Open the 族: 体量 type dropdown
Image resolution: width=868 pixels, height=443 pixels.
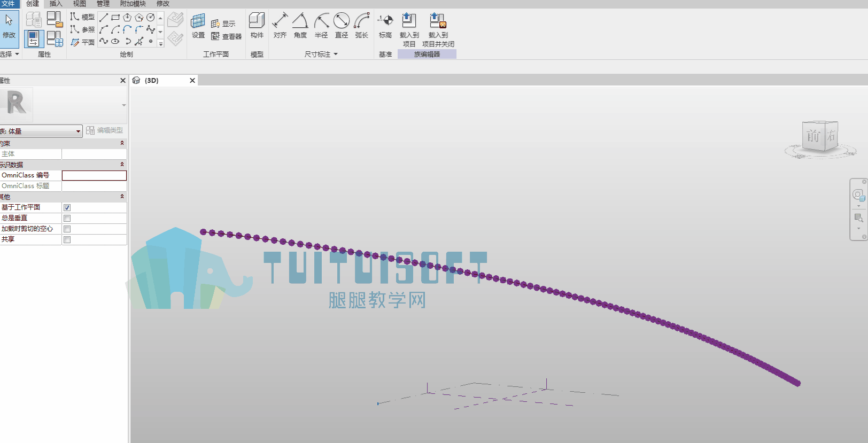(x=41, y=131)
